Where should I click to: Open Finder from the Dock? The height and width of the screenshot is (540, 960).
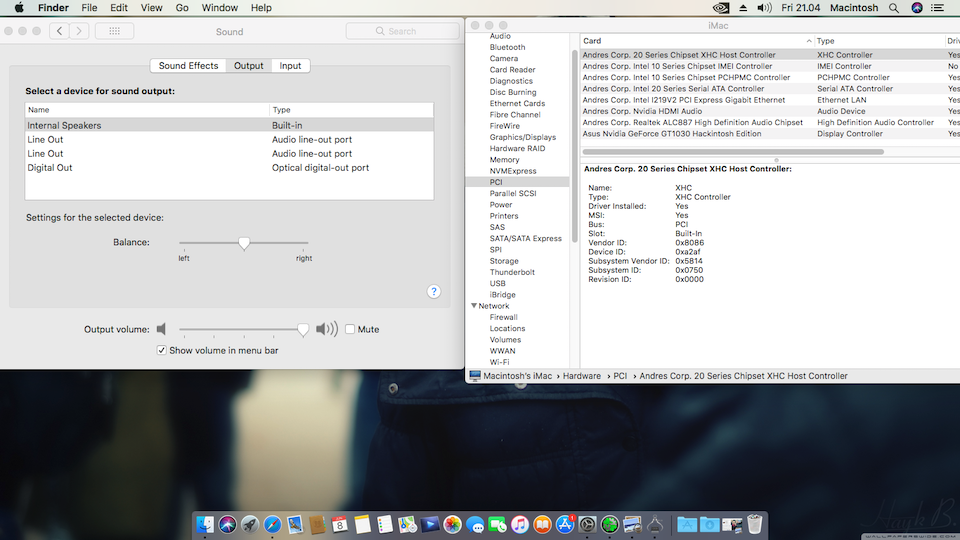click(x=205, y=525)
